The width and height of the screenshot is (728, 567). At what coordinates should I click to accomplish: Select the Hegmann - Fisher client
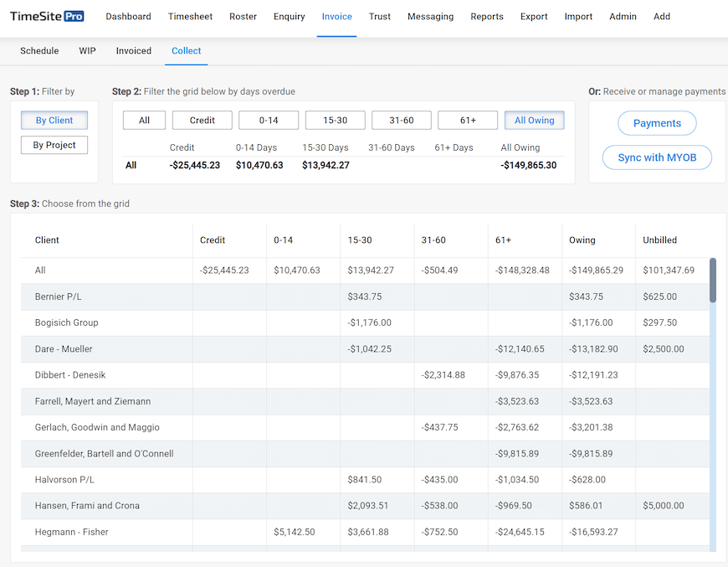[x=365, y=532]
